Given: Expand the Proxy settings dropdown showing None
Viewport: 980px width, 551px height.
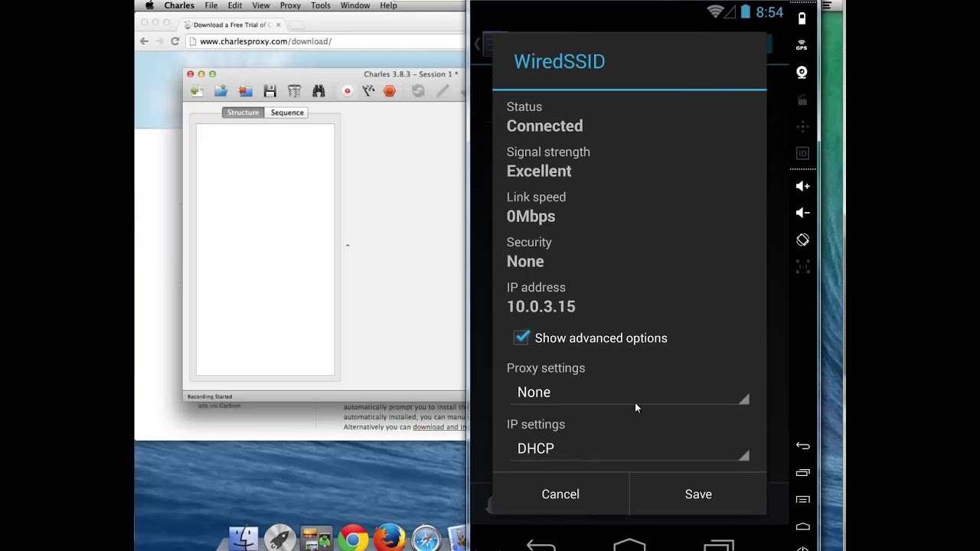Looking at the screenshot, I should [x=628, y=393].
